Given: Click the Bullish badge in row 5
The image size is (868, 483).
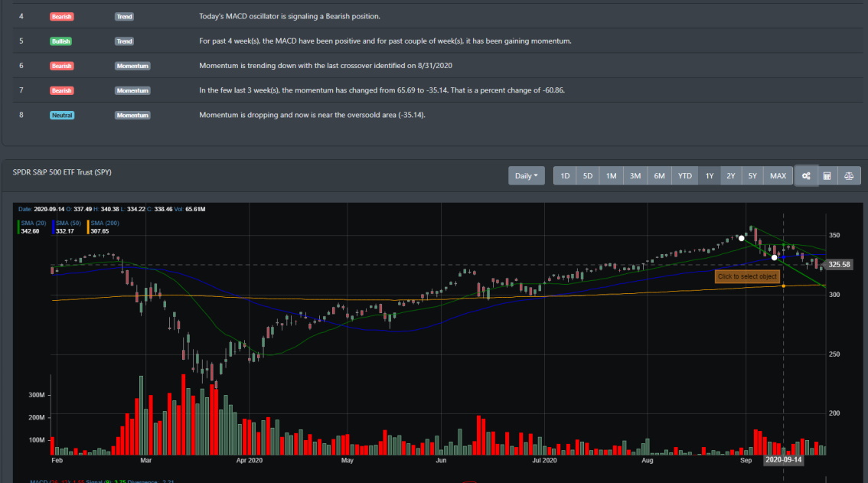Looking at the screenshot, I should (x=61, y=41).
